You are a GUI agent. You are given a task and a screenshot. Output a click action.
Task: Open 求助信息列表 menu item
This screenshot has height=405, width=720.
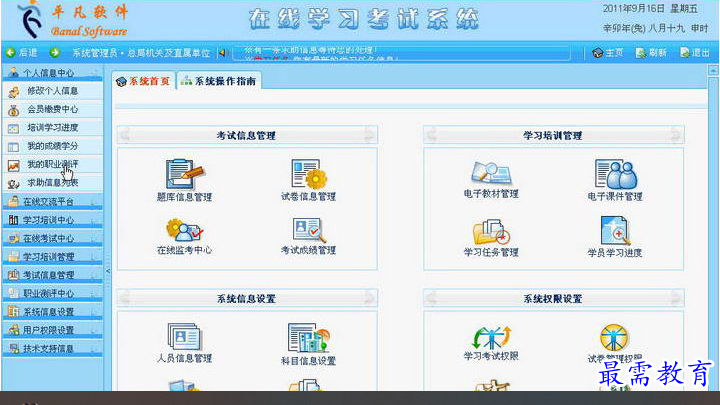point(52,183)
